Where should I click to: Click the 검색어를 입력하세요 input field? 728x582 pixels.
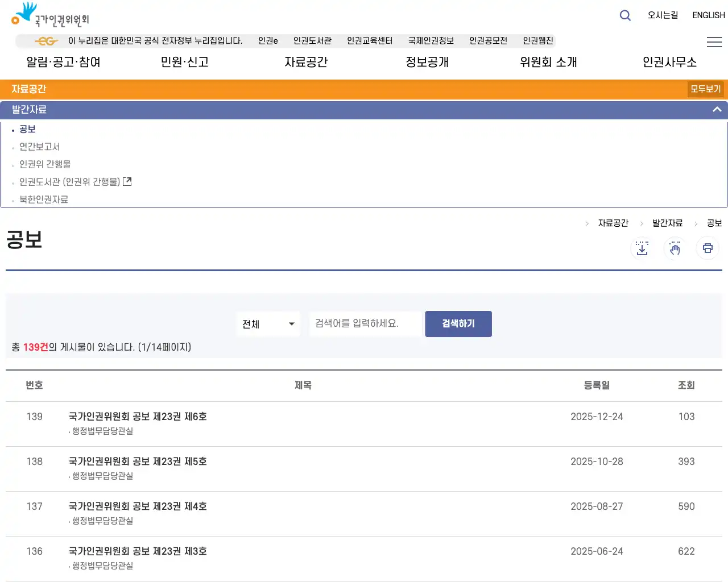coord(365,324)
